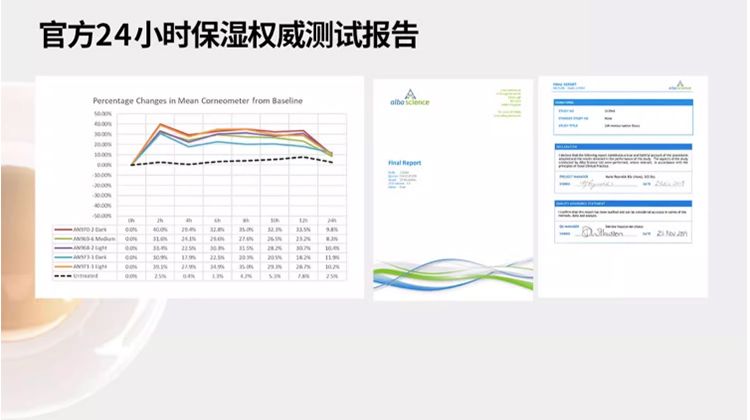The image size is (750, 420).
Task: Click the alba science logo on cover page
Action: 410,98
